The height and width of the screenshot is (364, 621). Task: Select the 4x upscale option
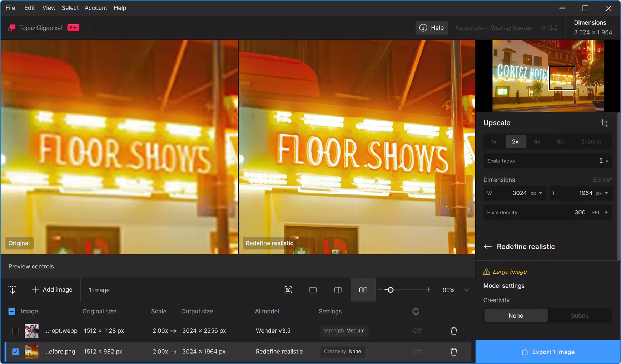537,142
